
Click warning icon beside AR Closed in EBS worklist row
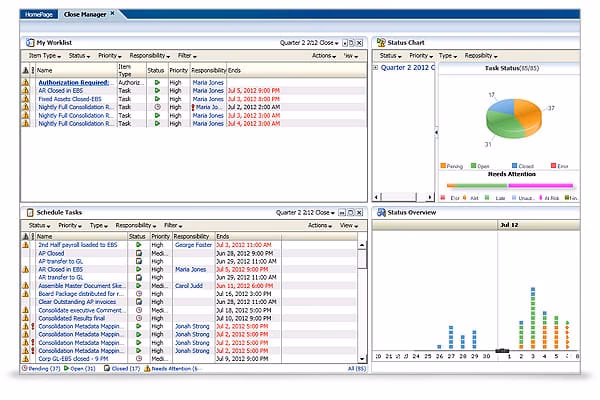pos(27,91)
